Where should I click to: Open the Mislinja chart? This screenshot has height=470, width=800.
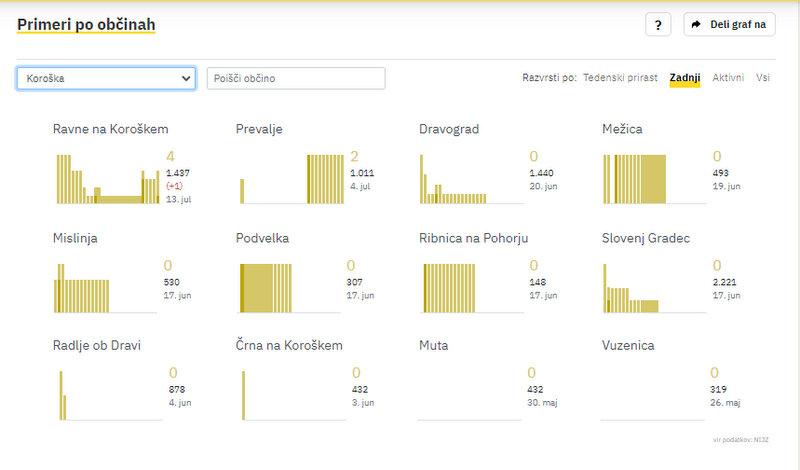[107, 288]
